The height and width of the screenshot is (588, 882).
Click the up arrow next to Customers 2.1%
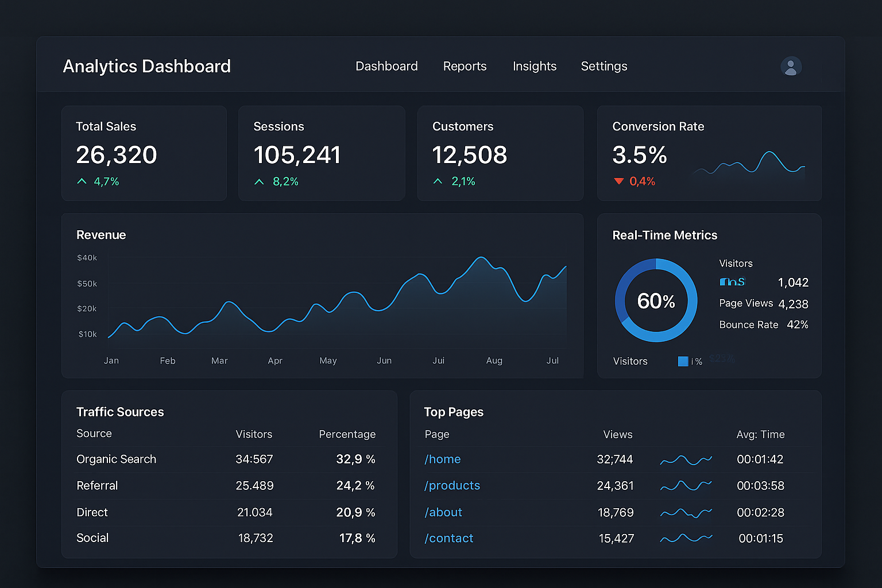pyautogui.click(x=437, y=181)
